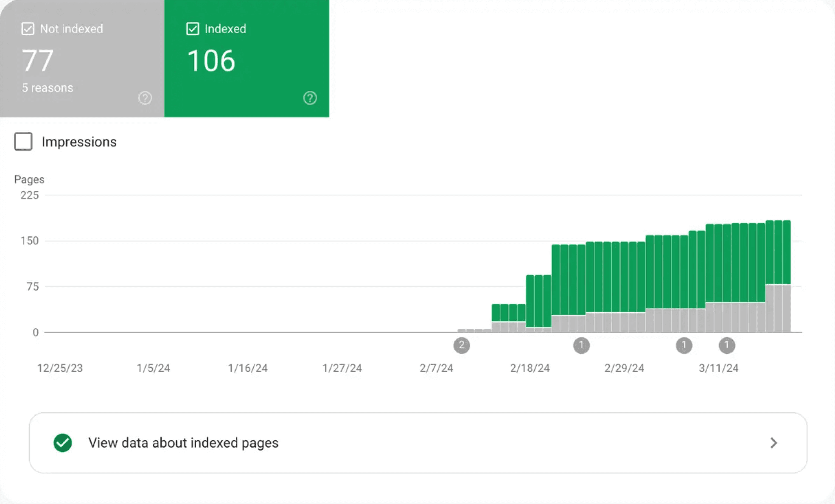The width and height of the screenshot is (835, 504).
Task: Click annotation marker labeled 2 near 2/7/24
Action: click(x=461, y=345)
